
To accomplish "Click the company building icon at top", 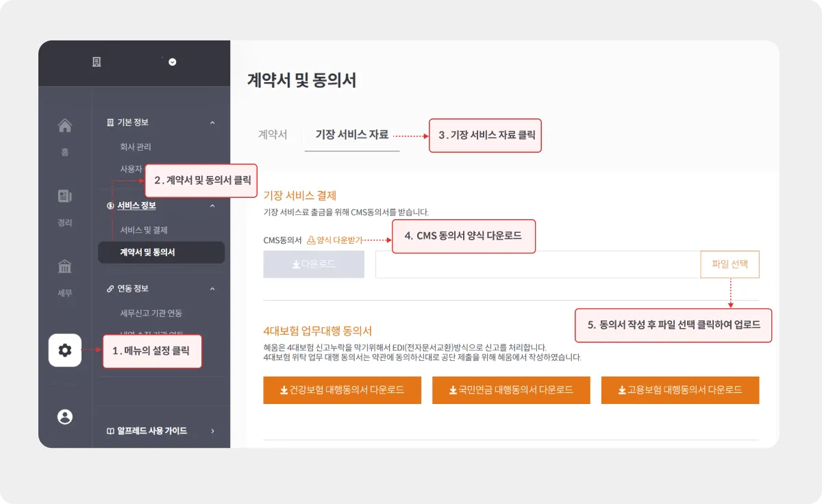I will coord(97,62).
